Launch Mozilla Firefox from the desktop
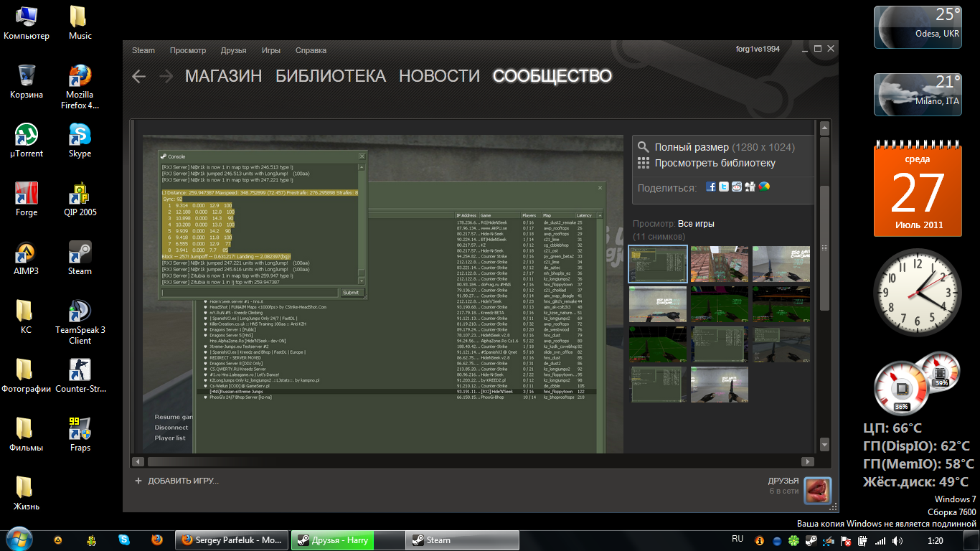The image size is (980, 551). coord(80,86)
